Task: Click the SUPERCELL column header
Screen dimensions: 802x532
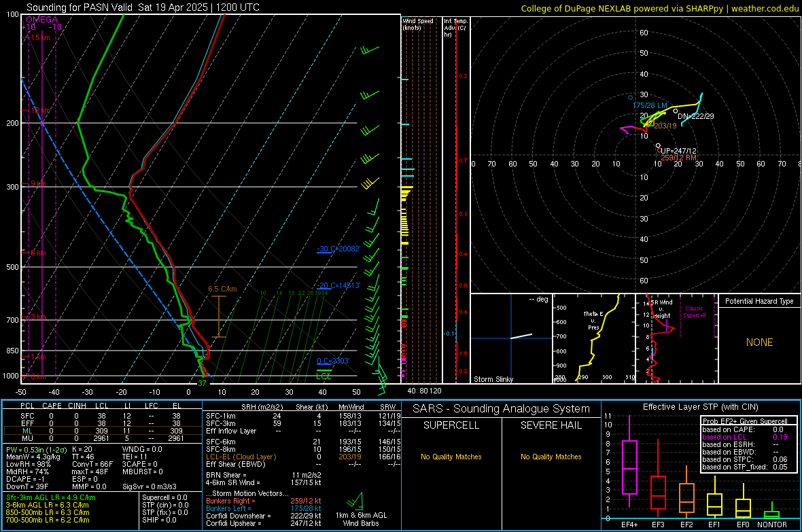Action: (x=451, y=425)
